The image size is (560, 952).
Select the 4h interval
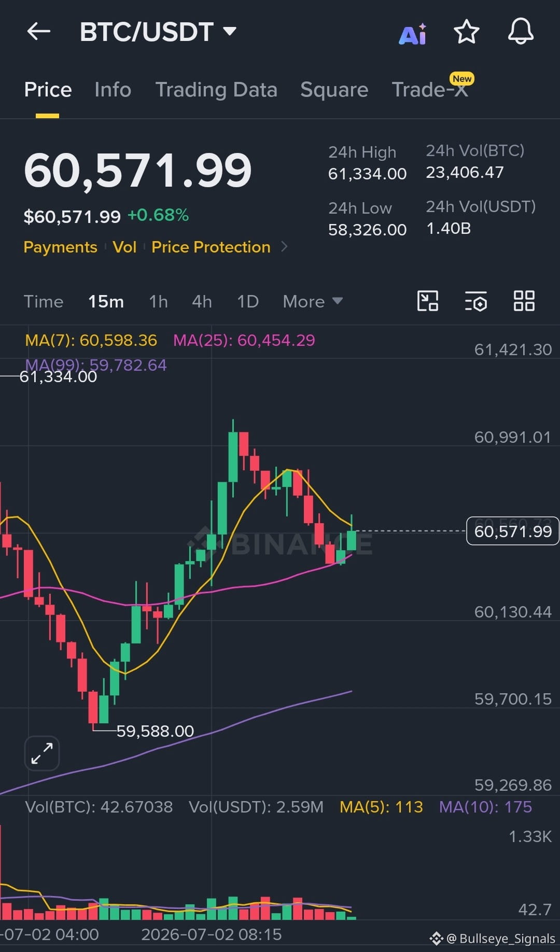pyautogui.click(x=202, y=301)
